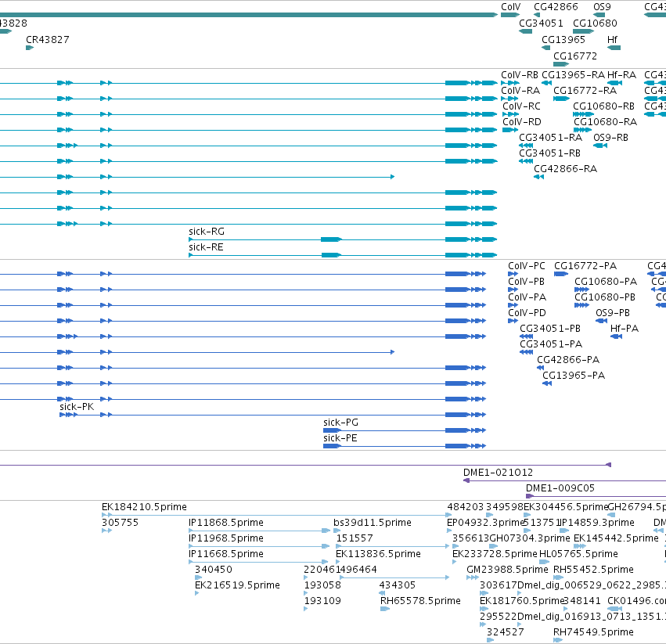Image resolution: width=666 pixels, height=644 pixels.
Task: Click the CG13965 gene label
Action: [x=563, y=39]
